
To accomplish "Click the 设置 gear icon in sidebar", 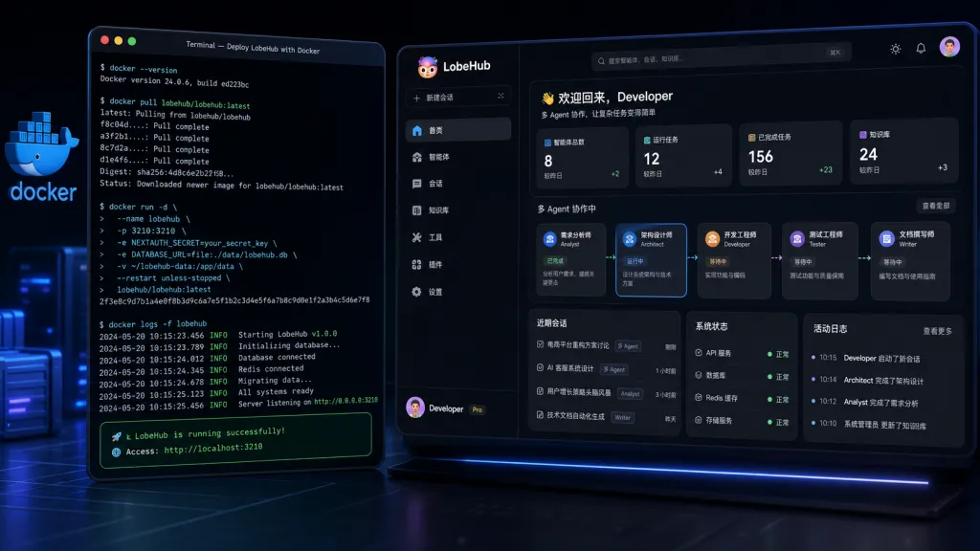I will (417, 292).
